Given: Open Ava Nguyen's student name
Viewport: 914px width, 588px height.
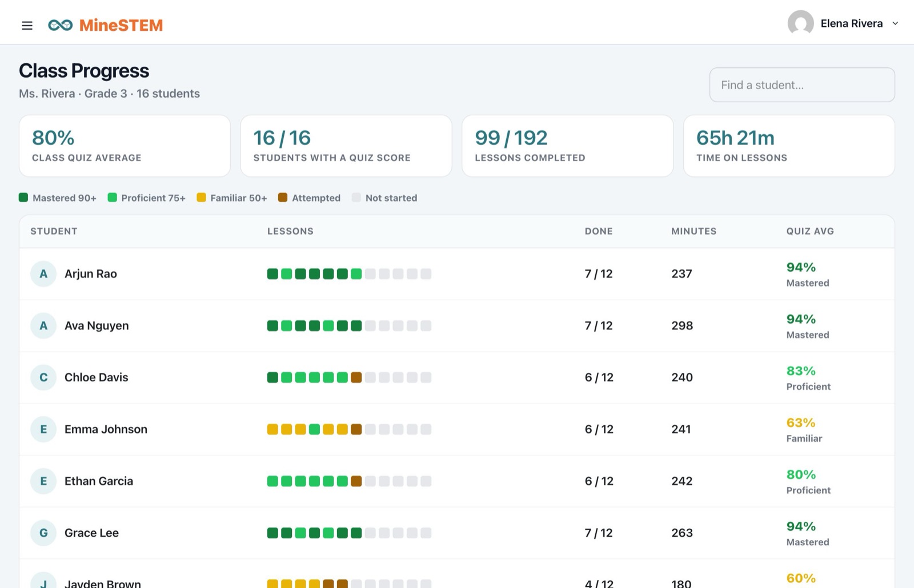Looking at the screenshot, I should point(97,326).
